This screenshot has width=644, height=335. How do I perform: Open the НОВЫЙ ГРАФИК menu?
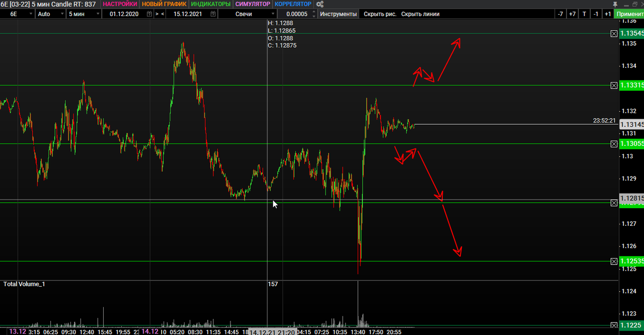click(x=164, y=4)
